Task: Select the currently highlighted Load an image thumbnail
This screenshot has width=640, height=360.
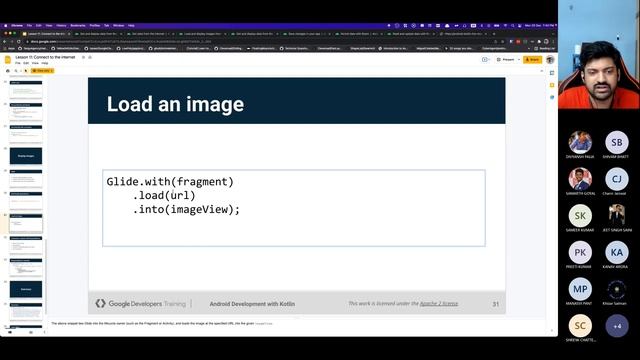Action: coord(26,223)
